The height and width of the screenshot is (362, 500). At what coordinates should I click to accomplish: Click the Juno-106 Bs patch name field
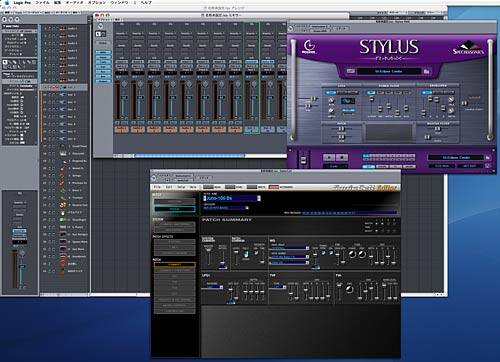coord(232,198)
